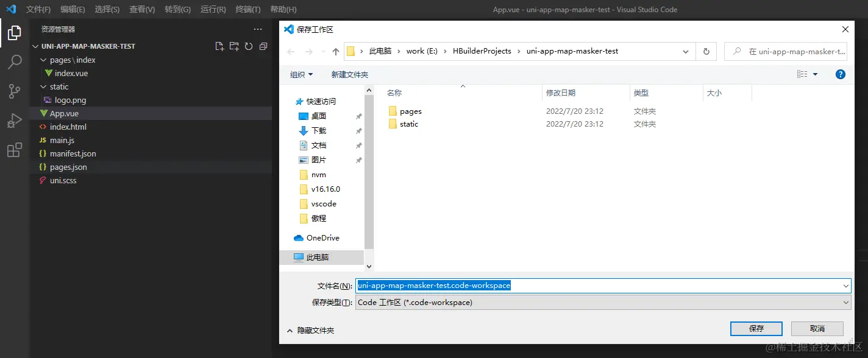
Task: Open the Go (转到) menu
Action: pos(177,9)
